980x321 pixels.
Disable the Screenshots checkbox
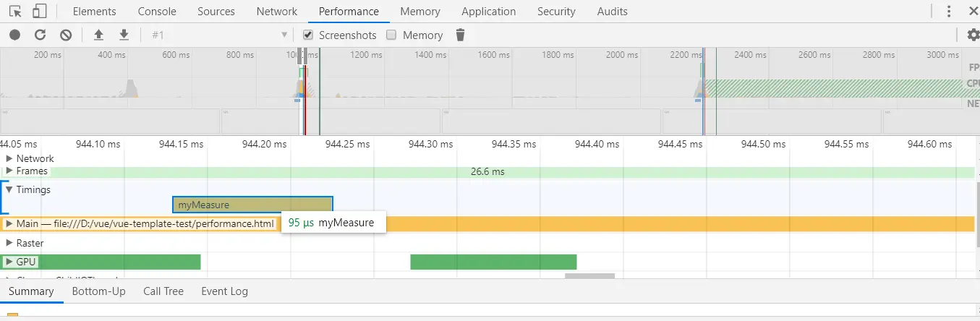(x=308, y=35)
